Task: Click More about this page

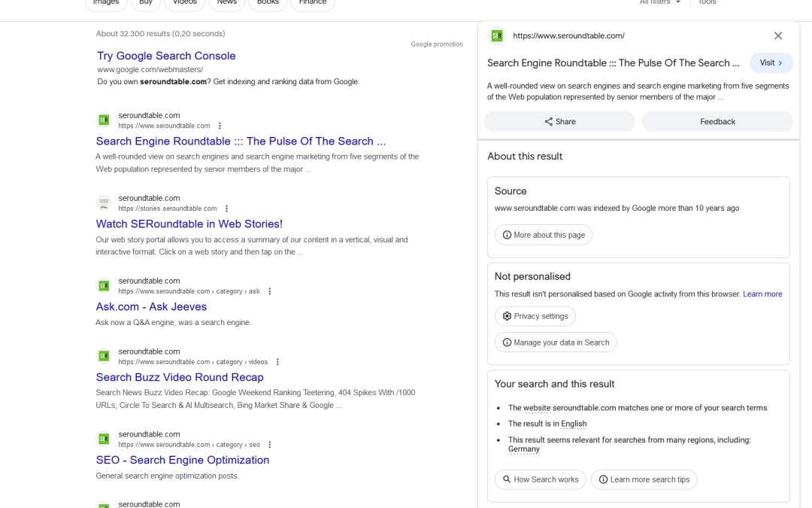Action: [x=543, y=235]
